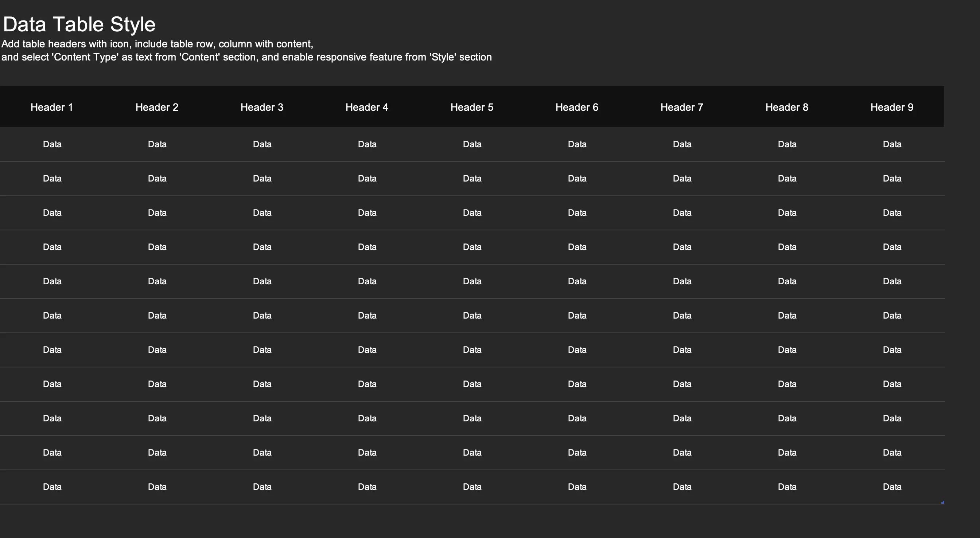The height and width of the screenshot is (538, 980).
Task: Select last row Data cell under Header 9
Action: click(x=892, y=487)
